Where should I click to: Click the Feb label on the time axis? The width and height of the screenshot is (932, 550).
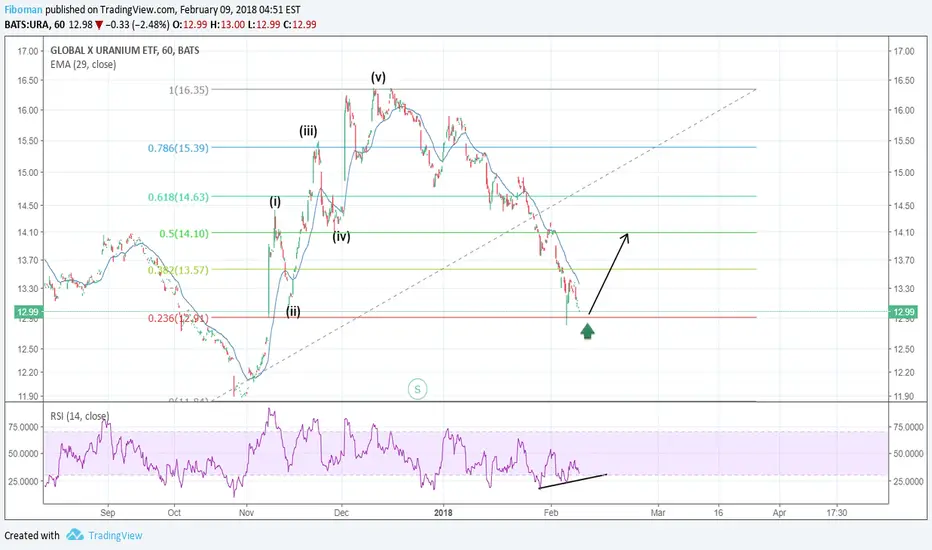click(x=551, y=513)
